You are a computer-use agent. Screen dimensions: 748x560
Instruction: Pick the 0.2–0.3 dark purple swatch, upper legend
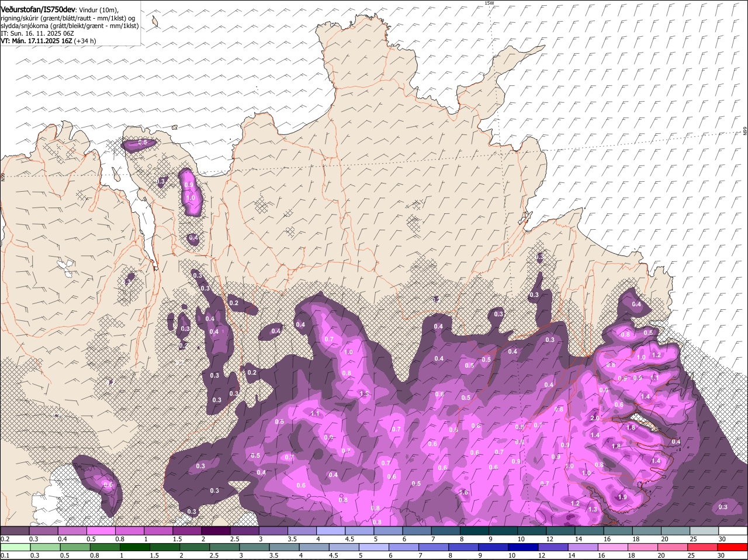[x=15, y=530]
